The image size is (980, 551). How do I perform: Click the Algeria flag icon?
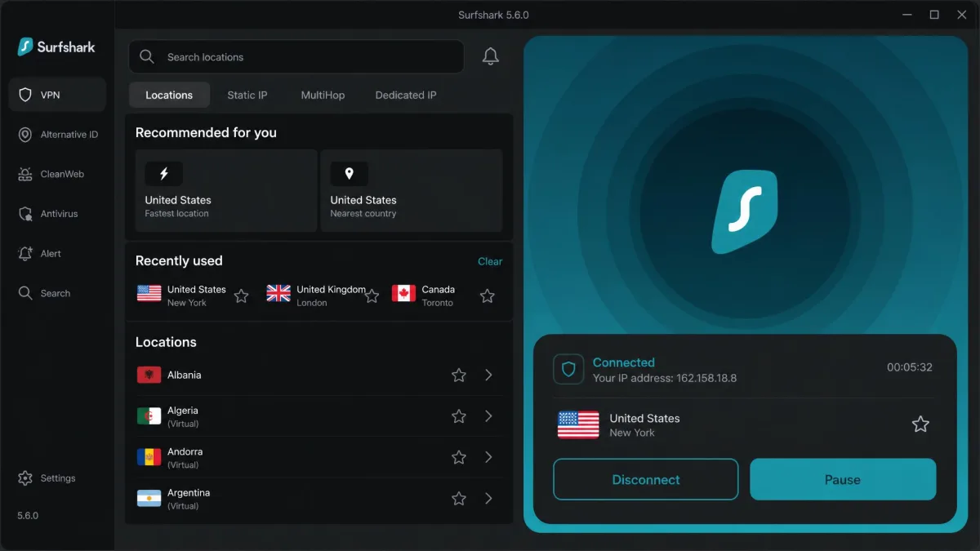click(x=149, y=416)
